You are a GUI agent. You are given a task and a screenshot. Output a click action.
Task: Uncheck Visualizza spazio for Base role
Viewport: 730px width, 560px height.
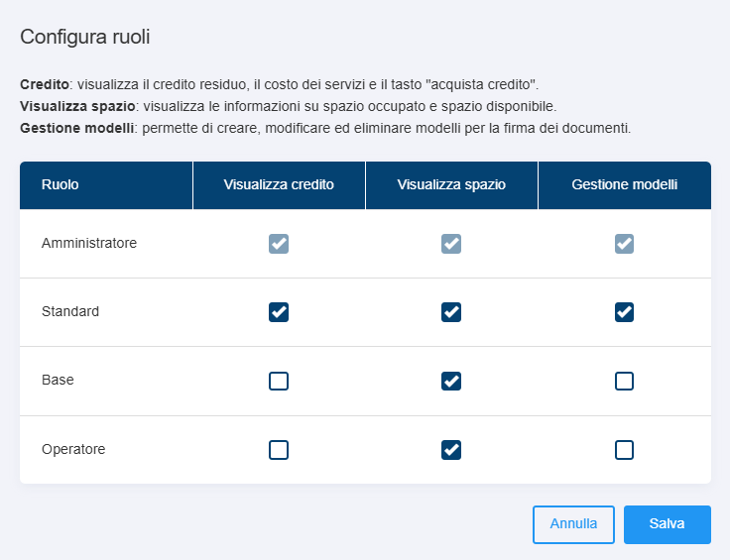451,381
